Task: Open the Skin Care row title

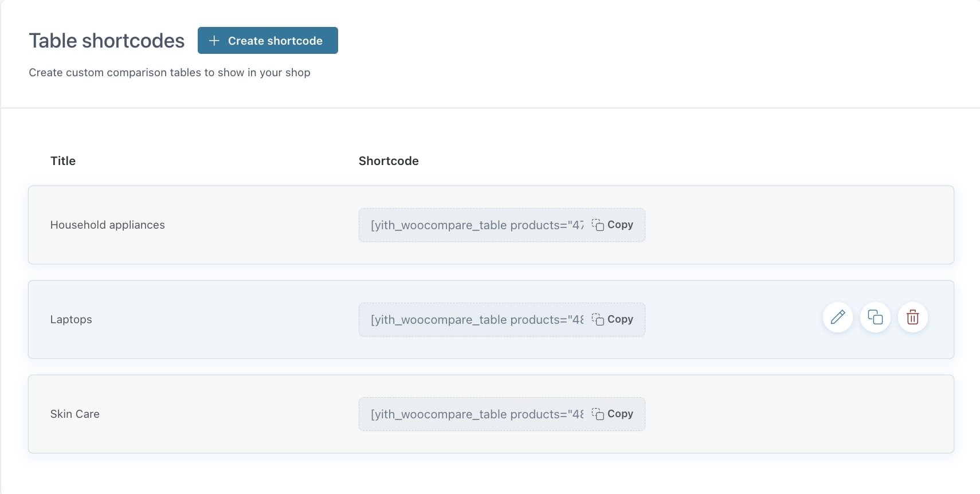Action: [x=75, y=414]
